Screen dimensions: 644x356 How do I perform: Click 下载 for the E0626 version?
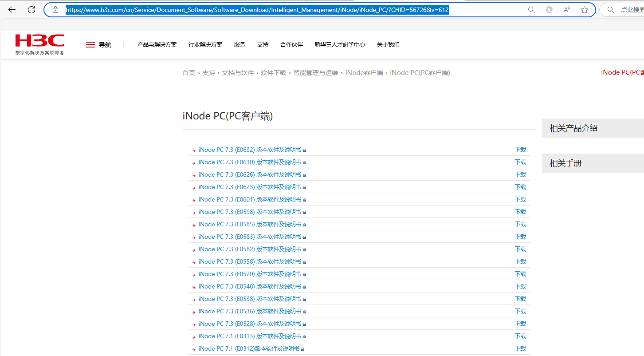520,175
